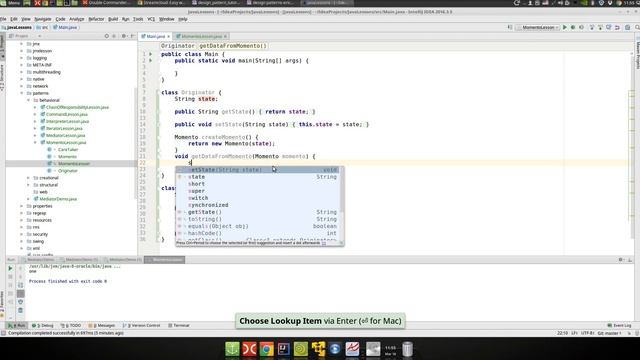Open the MomentoLesson run configuration dropdown

pyautogui.click(x=538, y=27)
